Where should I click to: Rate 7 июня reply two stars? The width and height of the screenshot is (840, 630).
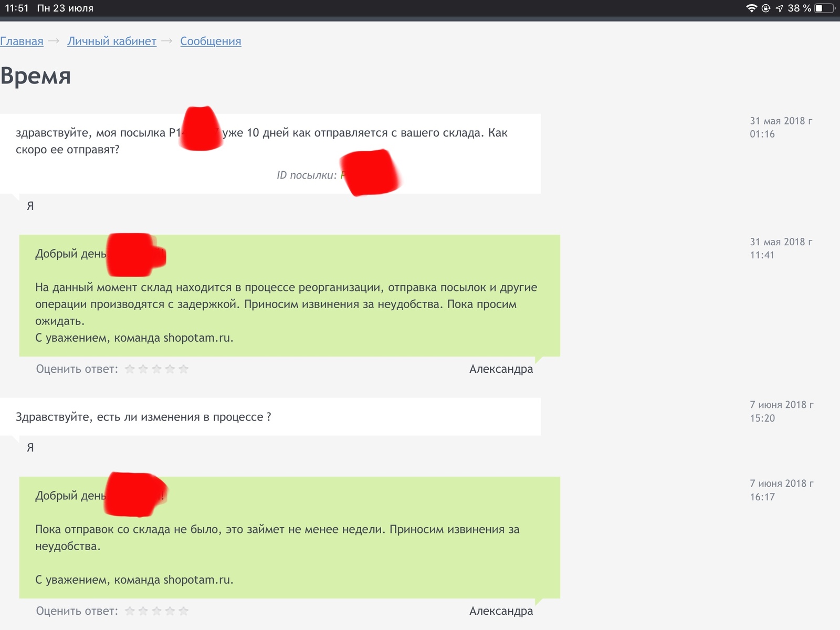pyautogui.click(x=143, y=611)
